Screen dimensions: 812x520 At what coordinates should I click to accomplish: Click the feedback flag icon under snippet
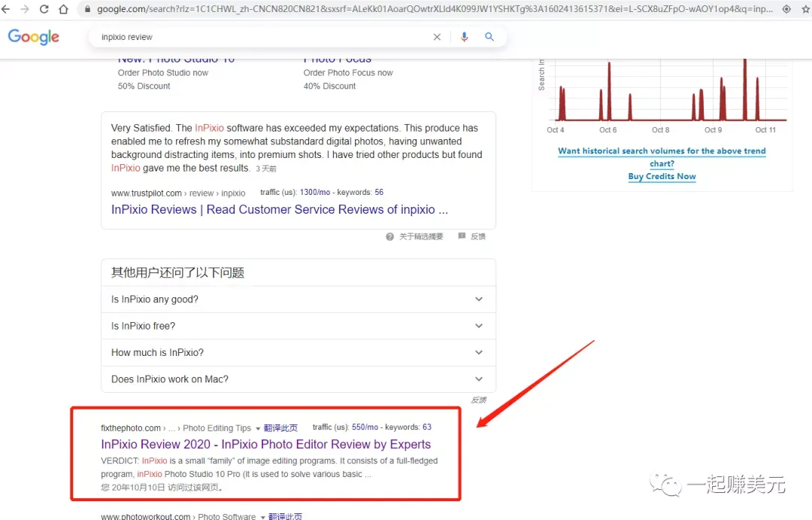click(x=462, y=236)
